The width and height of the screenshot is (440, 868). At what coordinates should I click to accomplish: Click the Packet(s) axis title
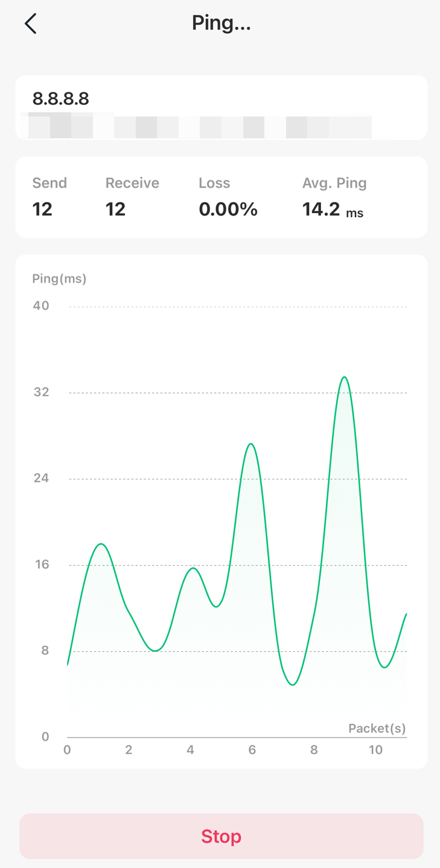click(x=377, y=728)
